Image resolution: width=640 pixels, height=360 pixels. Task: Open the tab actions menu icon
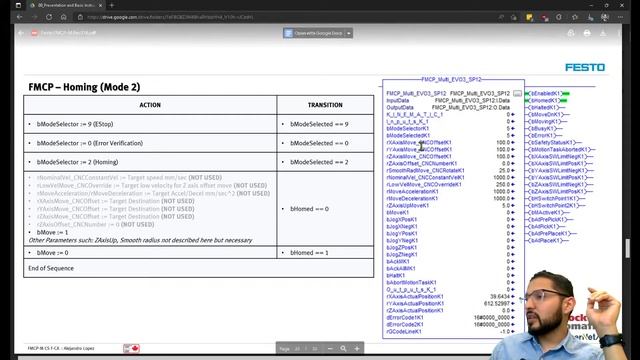click(x=18, y=5)
